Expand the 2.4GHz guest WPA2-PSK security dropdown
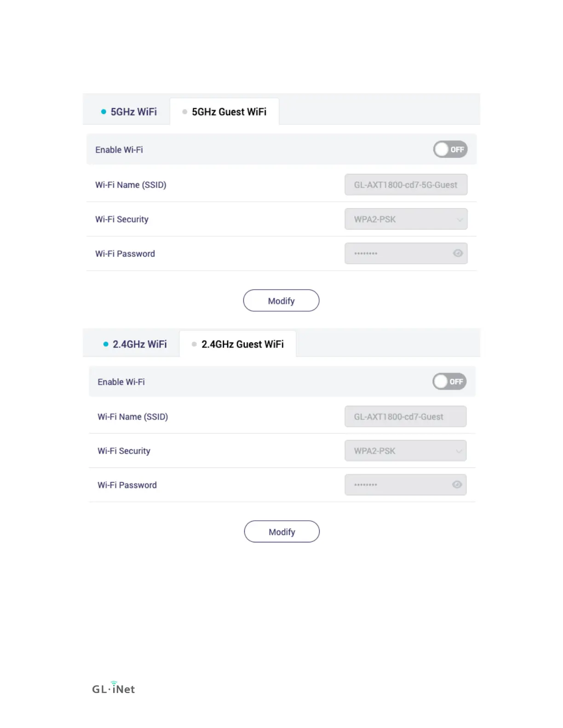This screenshot has height=728, width=563. (x=406, y=451)
